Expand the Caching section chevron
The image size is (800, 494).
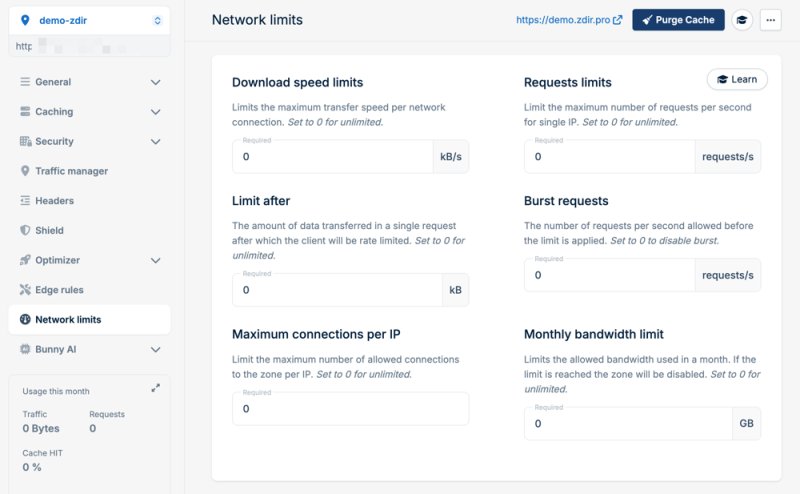click(x=156, y=112)
